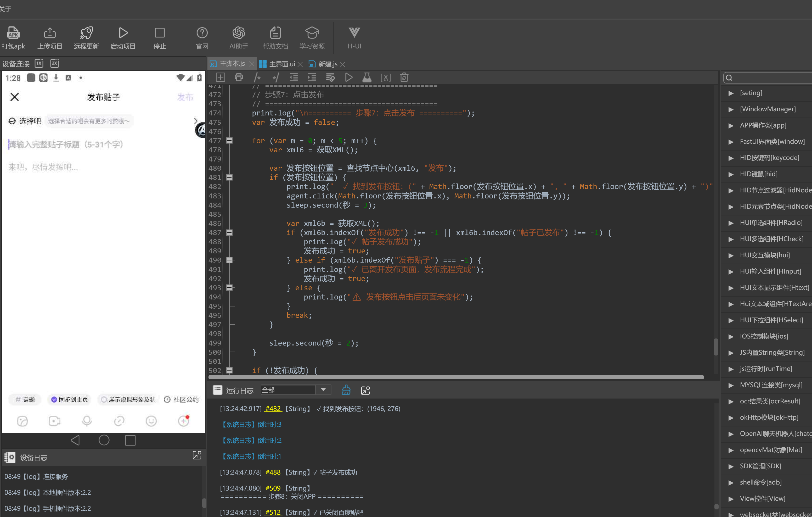The image size is (812, 517).
Task: Collapse the if-block fold at line 481
Action: click(229, 177)
